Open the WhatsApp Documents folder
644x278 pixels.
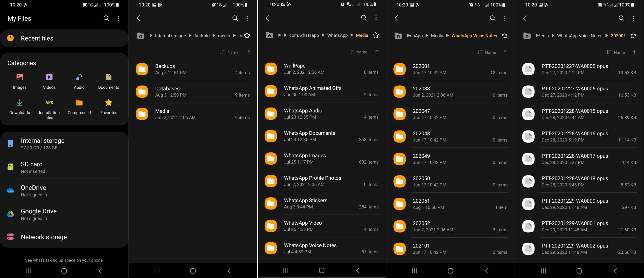click(x=322, y=136)
